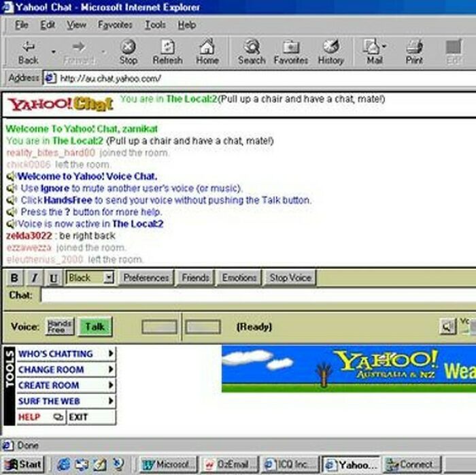This screenshot has width=476, height=475.
Task: Open the Search toolbar icon
Action: [x=252, y=51]
